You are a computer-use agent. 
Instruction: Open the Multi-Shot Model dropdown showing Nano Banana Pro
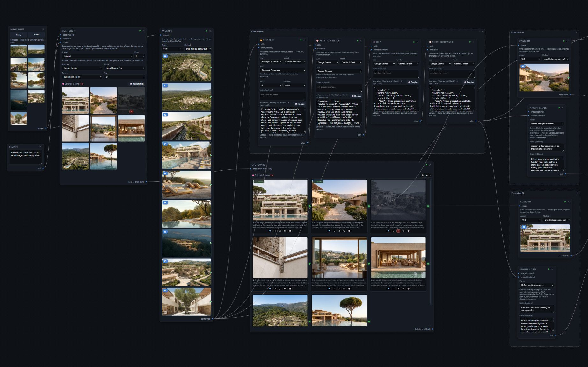[x=125, y=68]
